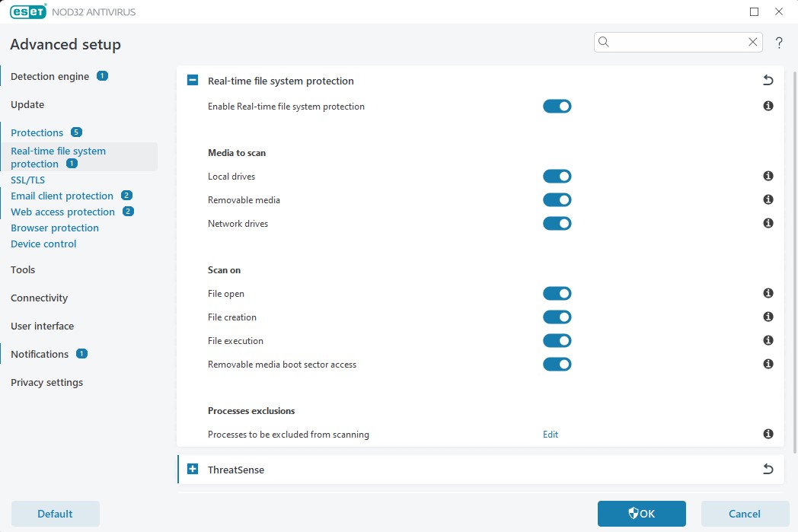Screen dimensions: 798x532
Task: Disable Real-time file system protection toggle
Action: 557,107
